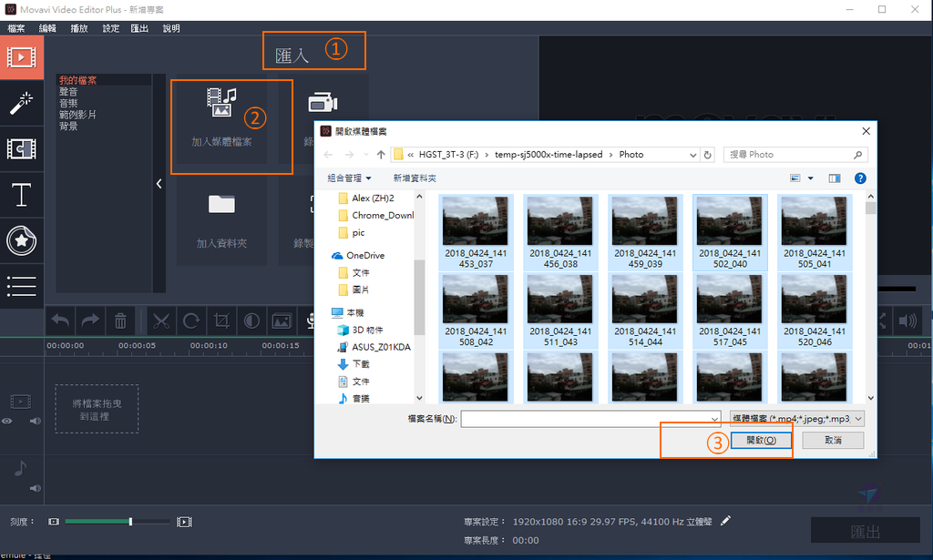The image size is (933, 560).
Task: Open the 設定 menu
Action: (x=110, y=28)
